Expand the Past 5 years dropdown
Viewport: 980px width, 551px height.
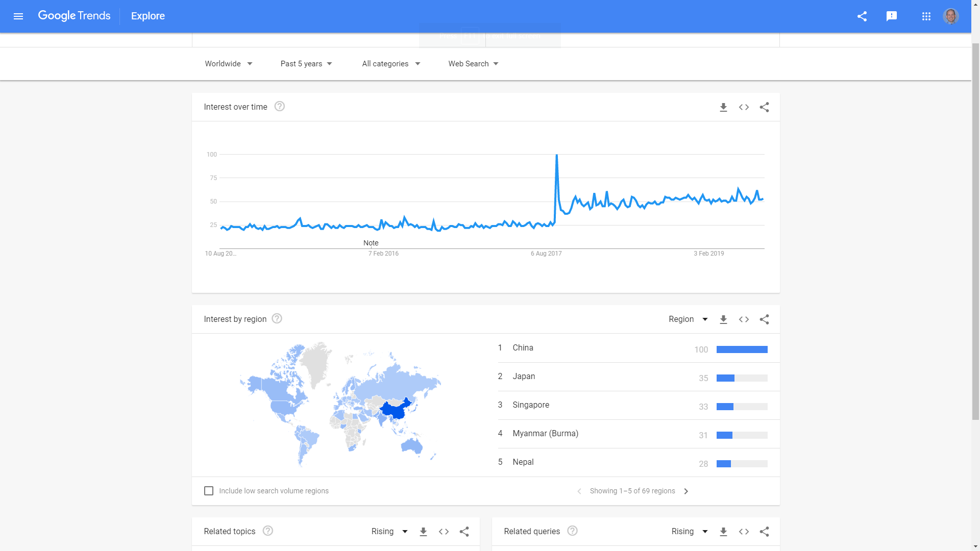pos(306,64)
